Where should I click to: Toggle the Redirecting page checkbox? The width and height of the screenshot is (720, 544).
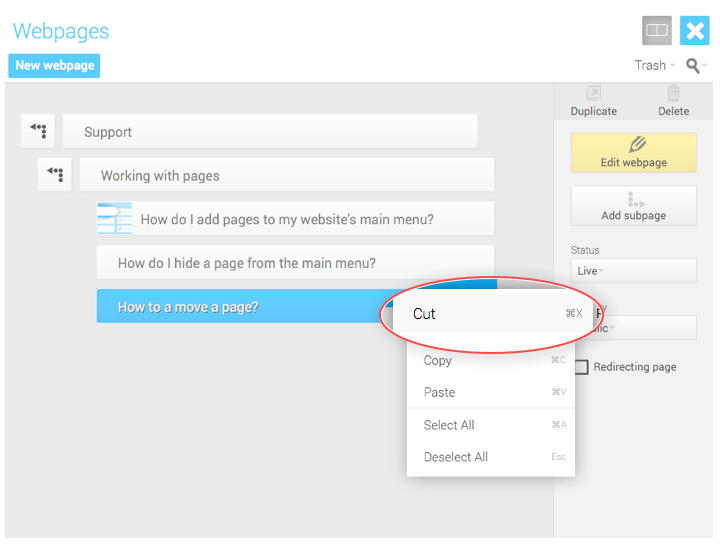point(581,367)
